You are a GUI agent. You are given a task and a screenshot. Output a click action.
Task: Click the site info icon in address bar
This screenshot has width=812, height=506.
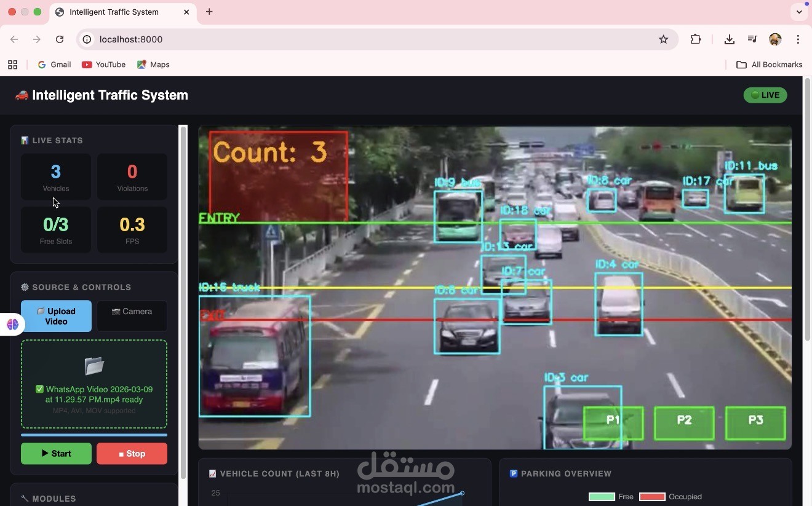(x=87, y=39)
